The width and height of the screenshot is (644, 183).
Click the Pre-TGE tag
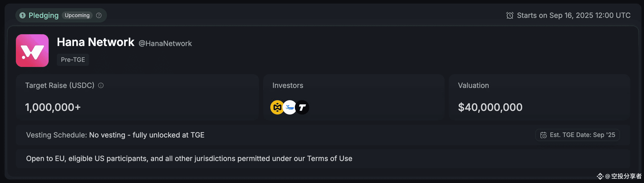click(73, 60)
